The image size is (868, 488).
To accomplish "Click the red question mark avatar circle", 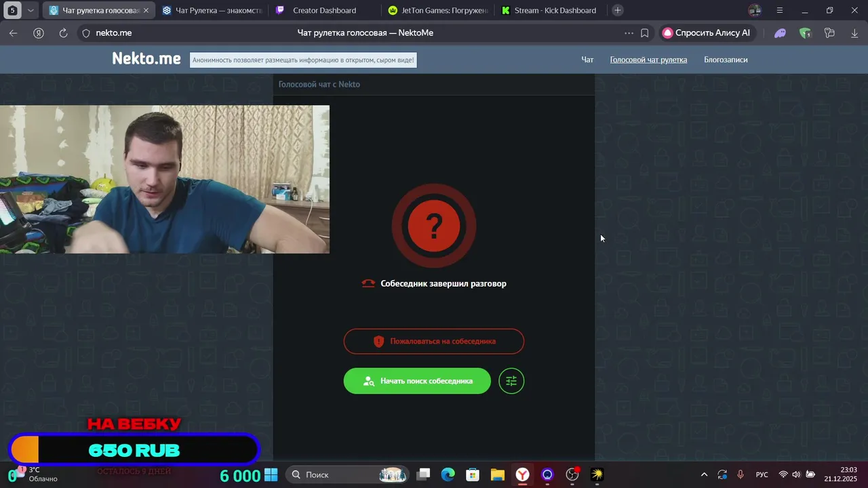I will tap(434, 226).
